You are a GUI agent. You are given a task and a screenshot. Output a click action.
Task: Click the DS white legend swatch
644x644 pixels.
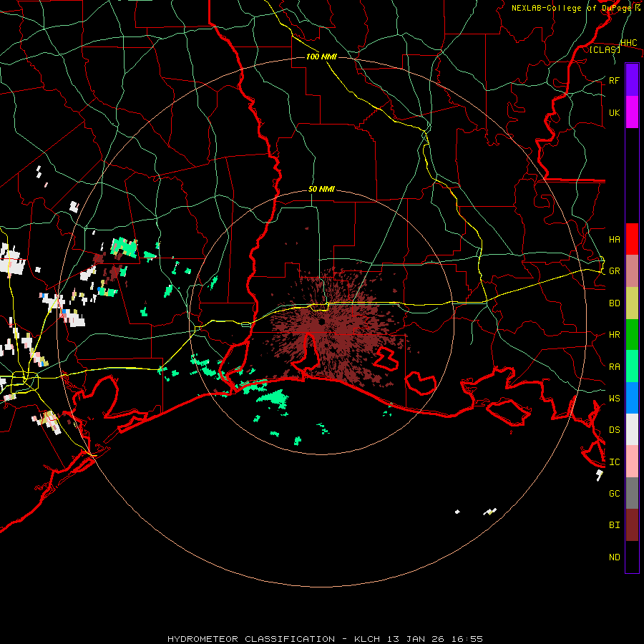coord(632,429)
